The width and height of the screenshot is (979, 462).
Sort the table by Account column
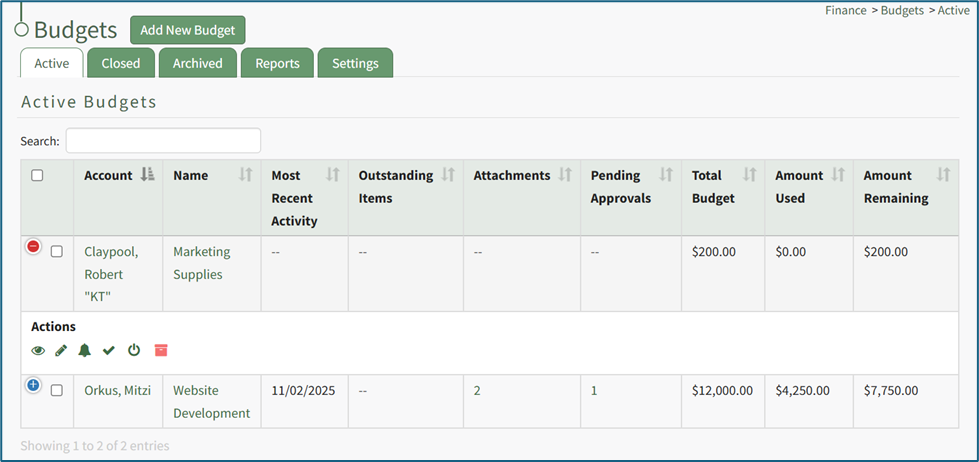pos(148,175)
